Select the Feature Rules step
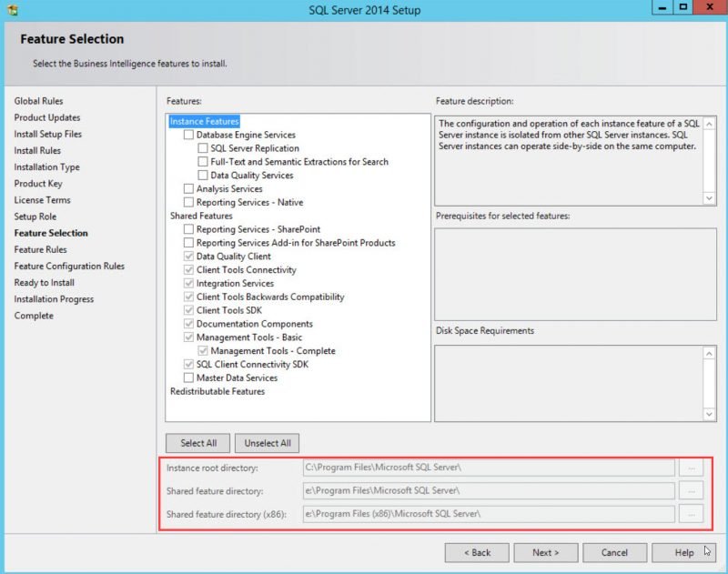This screenshot has width=728, height=574. pyautogui.click(x=40, y=249)
